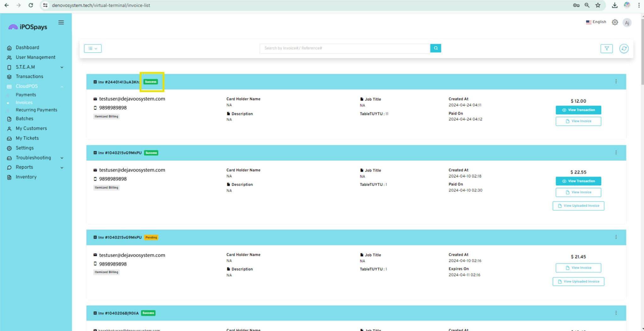The width and height of the screenshot is (644, 331).
Task: Open My Customers from sidebar
Action: point(31,128)
